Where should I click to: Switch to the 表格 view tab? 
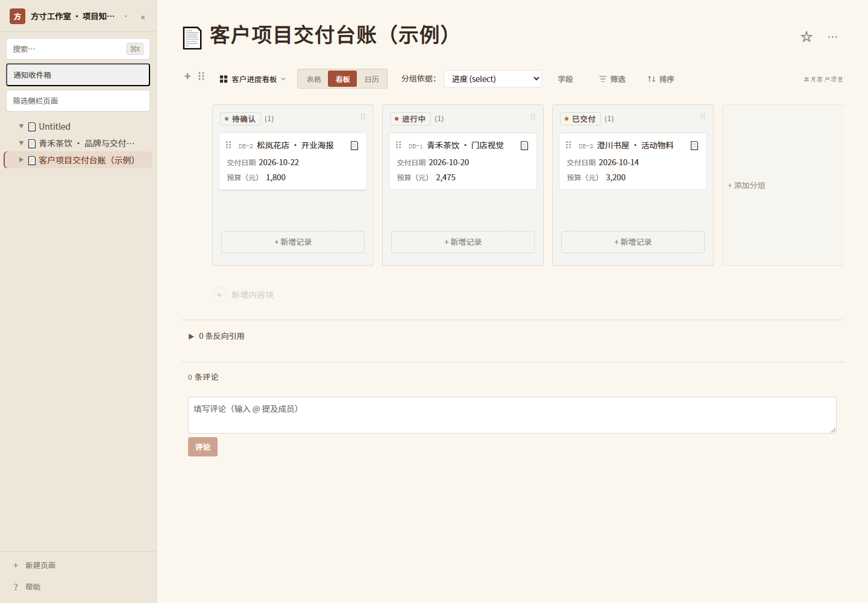click(x=313, y=79)
